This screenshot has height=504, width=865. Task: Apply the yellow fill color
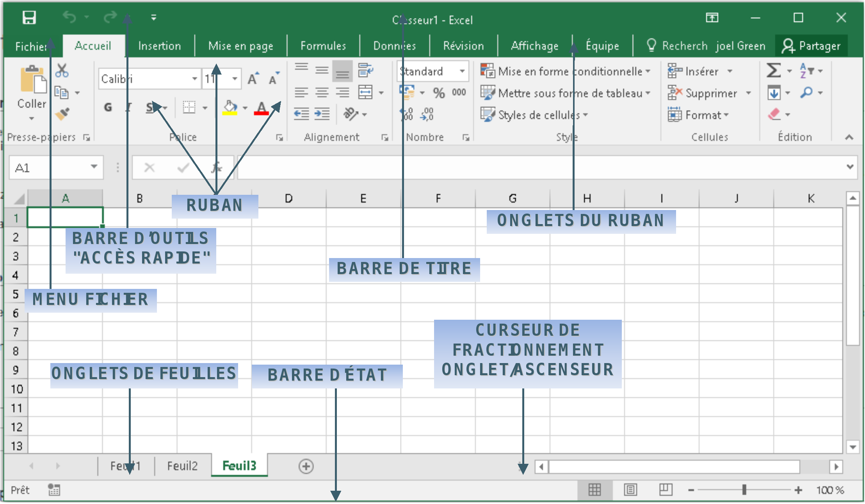click(230, 107)
